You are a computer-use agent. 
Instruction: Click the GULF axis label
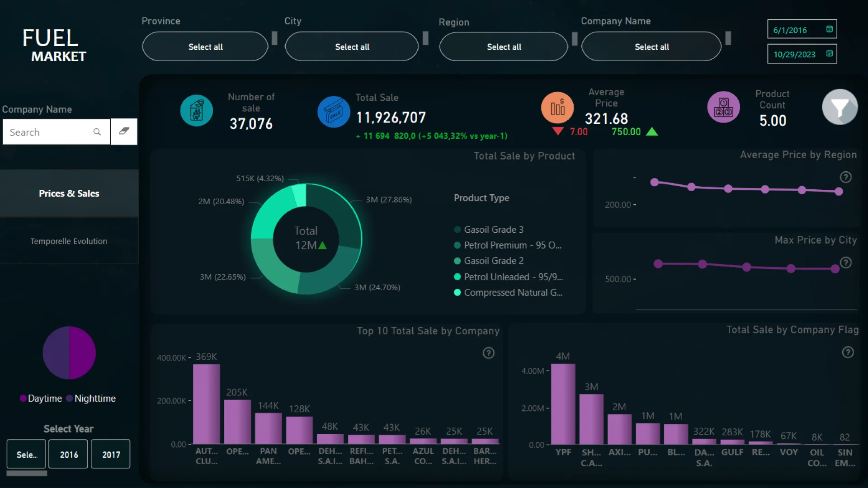point(732,452)
